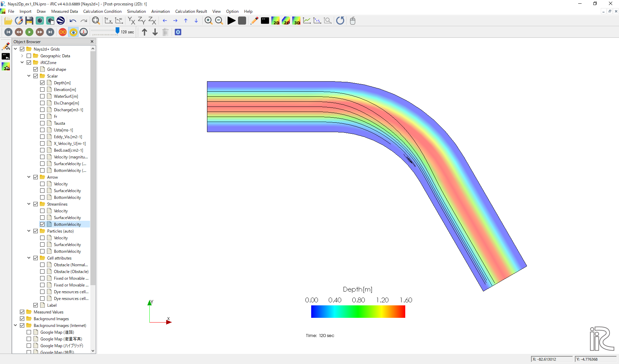Open a new graph window

pos(307,21)
